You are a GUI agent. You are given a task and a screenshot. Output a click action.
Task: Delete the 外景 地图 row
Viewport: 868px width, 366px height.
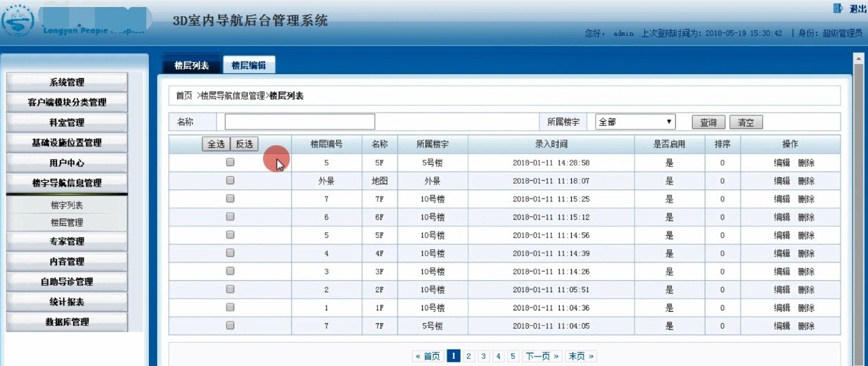pos(806,181)
